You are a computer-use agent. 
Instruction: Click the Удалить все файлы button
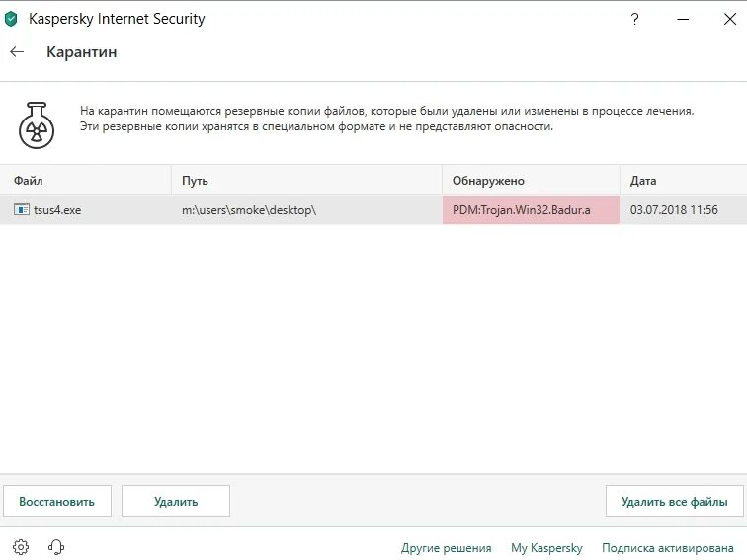pyautogui.click(x=674, y=501)
